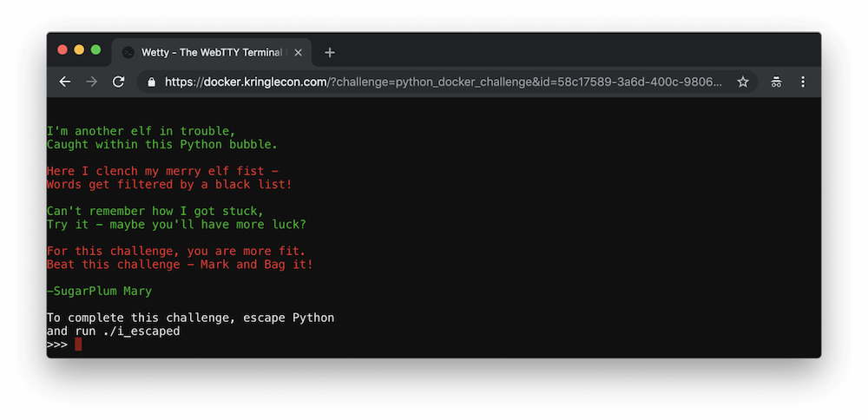Go back using the browser back arrow
This screenshot has width=868, height=420.
tap(65, 82)
